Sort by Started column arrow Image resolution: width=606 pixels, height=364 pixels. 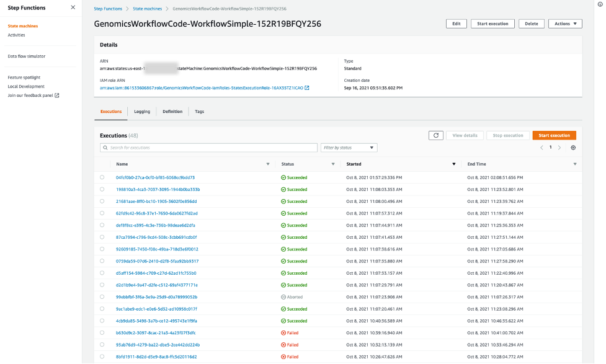coord(454,164)
